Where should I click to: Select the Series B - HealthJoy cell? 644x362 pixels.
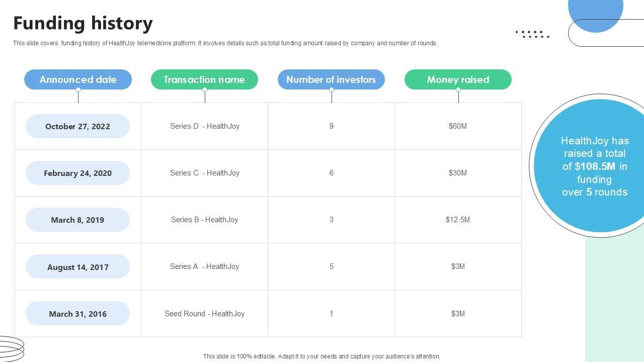(204, 220)
